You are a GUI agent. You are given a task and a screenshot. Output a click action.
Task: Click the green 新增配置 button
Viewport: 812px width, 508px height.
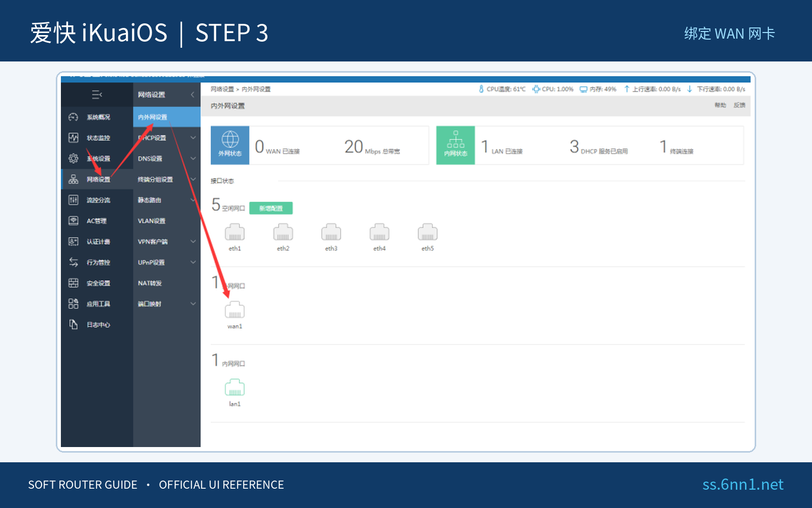(x=271, y=208)
